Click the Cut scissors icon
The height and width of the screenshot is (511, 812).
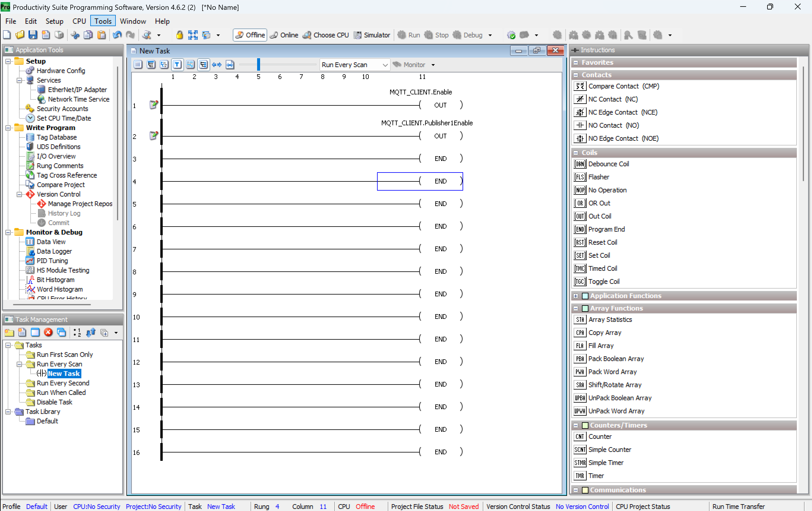click(75, 35)
